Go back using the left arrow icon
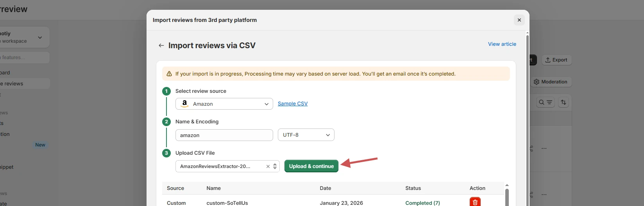Viewport: 644px width, 206px height. (161, 45)
